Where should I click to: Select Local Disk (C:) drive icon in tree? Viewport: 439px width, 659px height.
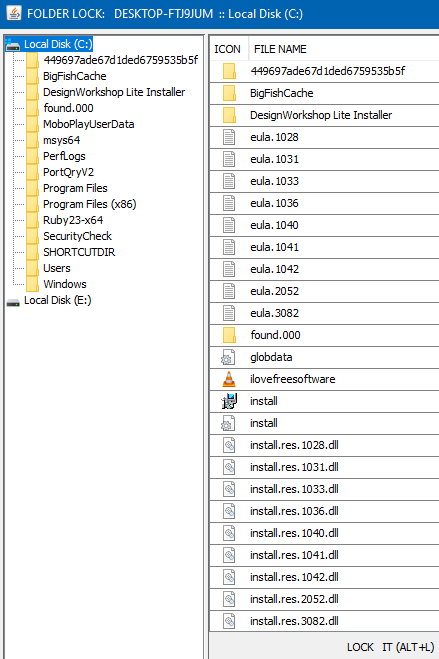point(13,45)
